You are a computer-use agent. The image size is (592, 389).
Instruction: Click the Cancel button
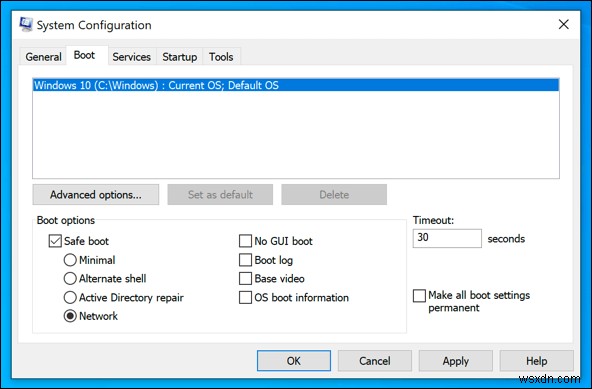coord(375,361)
